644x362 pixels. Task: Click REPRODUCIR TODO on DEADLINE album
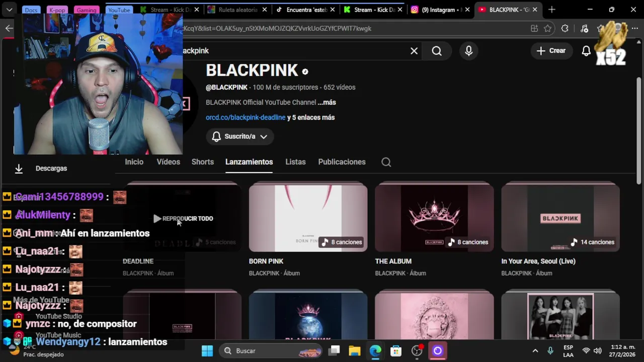tap(183, 219)
